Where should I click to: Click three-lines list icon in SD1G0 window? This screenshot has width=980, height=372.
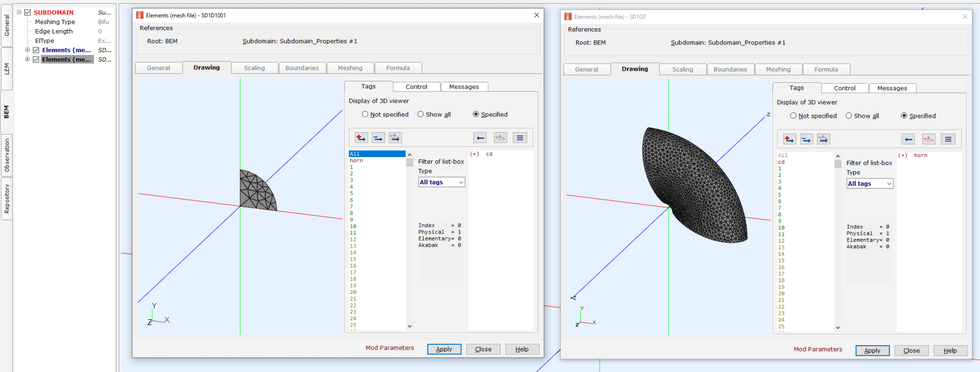[x=948, y=139]
